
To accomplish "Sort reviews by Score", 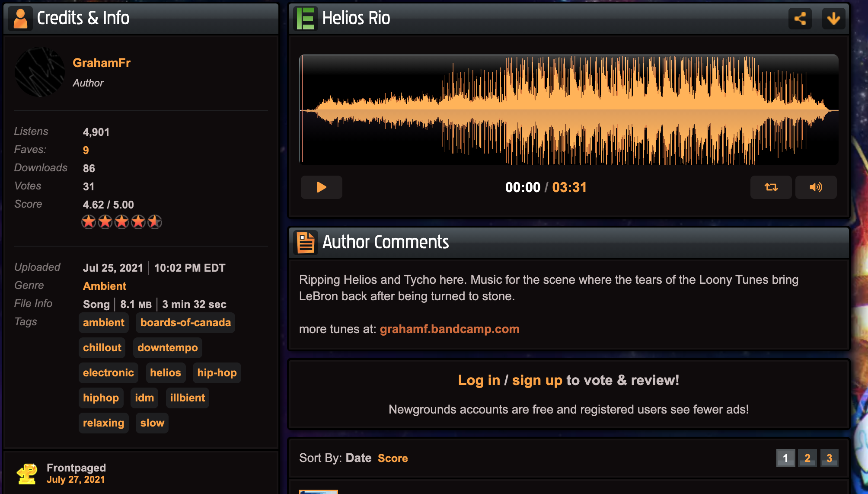I will 393,458.
